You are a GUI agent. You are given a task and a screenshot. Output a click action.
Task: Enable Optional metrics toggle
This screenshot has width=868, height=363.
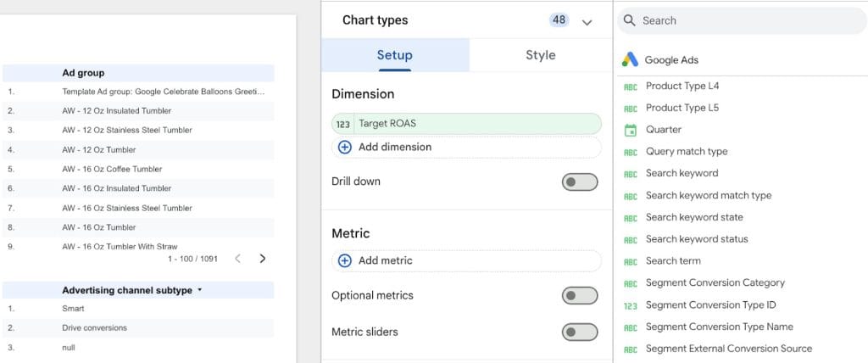(x=580, y=295)
